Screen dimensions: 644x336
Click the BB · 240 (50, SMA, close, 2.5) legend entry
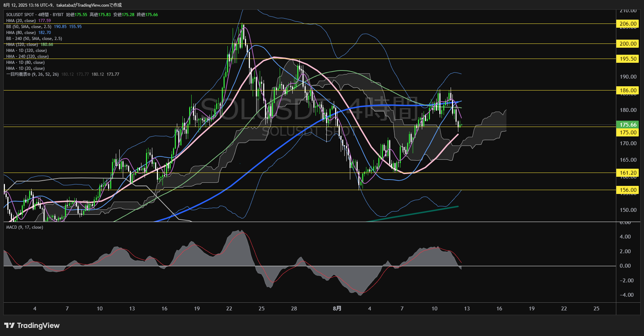tap(34, 39)
